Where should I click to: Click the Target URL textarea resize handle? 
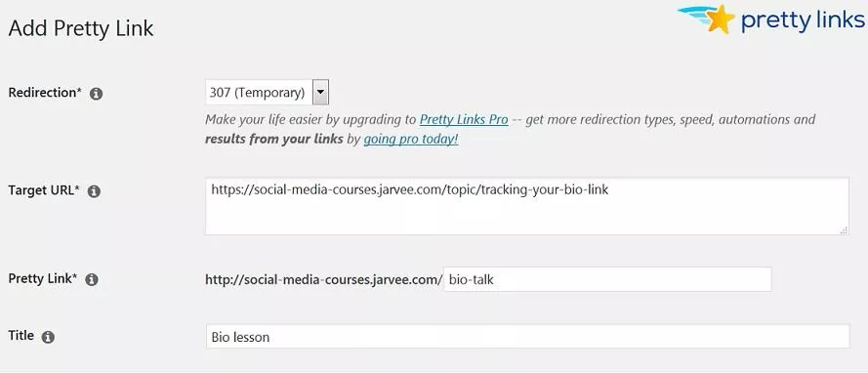point(844,229)
